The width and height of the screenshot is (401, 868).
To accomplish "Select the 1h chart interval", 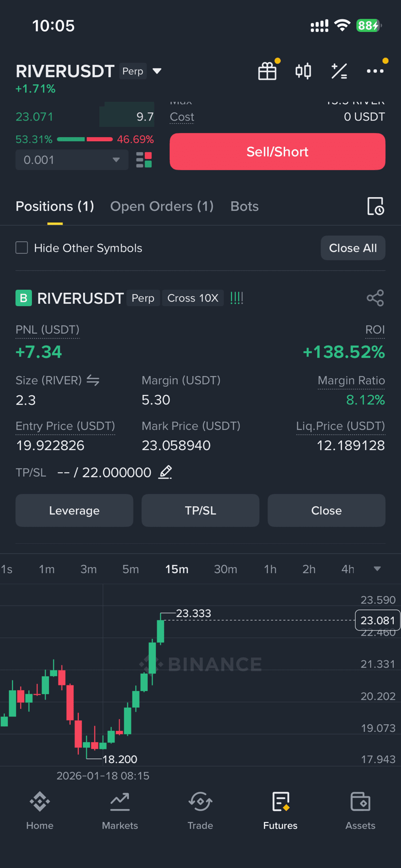I will tap(270, 569).
